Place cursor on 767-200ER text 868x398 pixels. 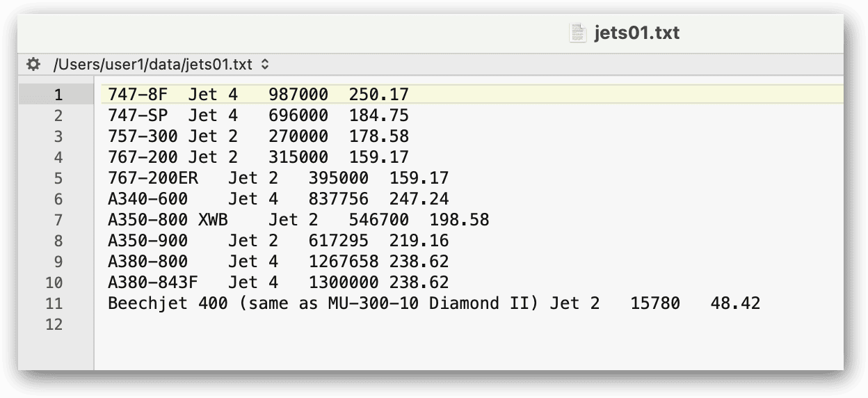click(x=152, y=178)
